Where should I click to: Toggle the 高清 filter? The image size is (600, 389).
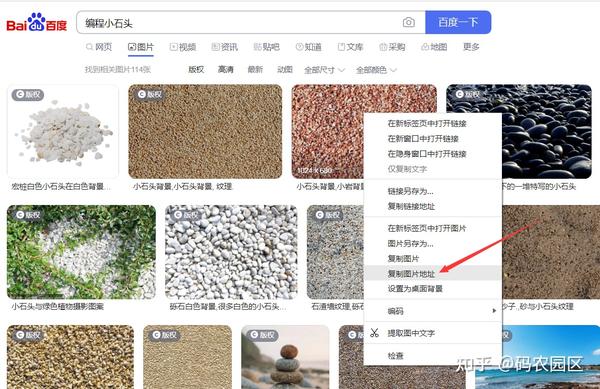226,70
